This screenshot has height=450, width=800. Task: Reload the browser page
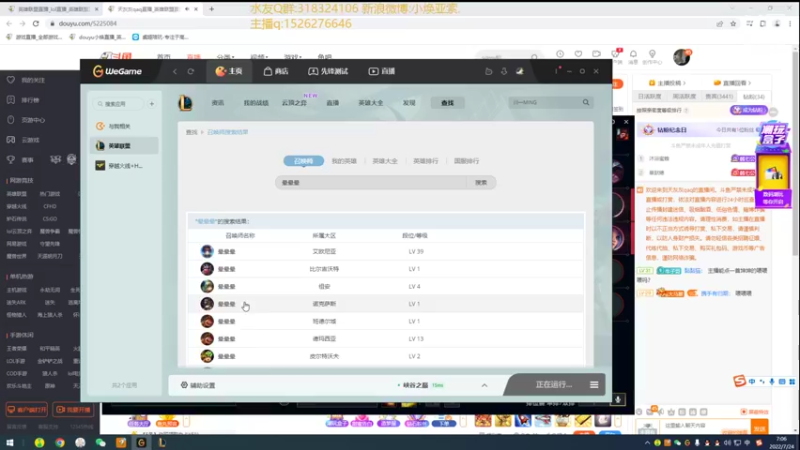click(36, 23)
